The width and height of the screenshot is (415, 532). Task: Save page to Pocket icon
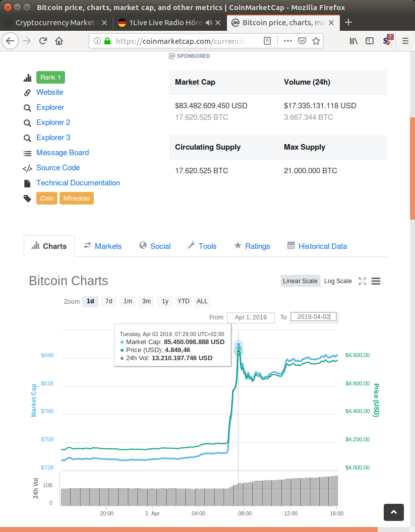click(x=302, y=41)
